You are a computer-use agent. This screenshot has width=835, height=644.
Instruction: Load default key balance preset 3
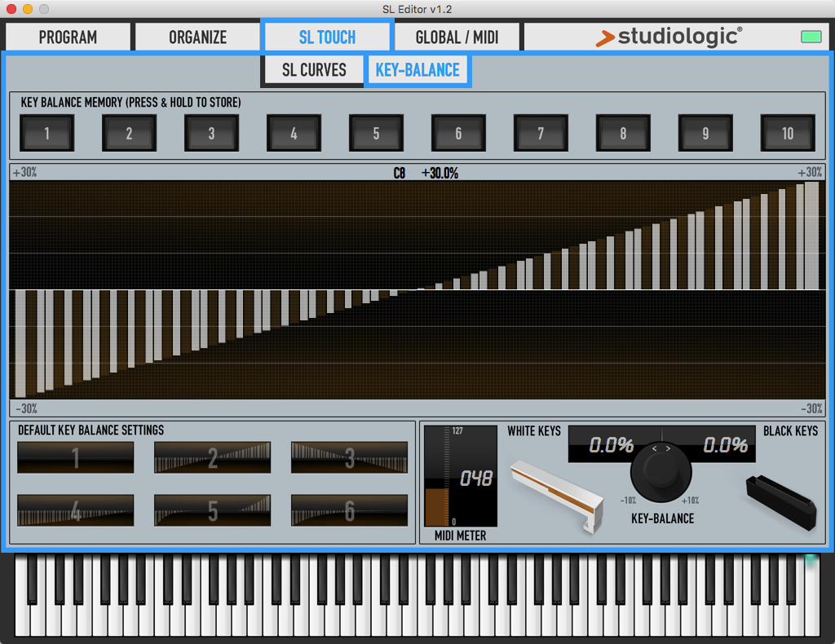[349, 457]
